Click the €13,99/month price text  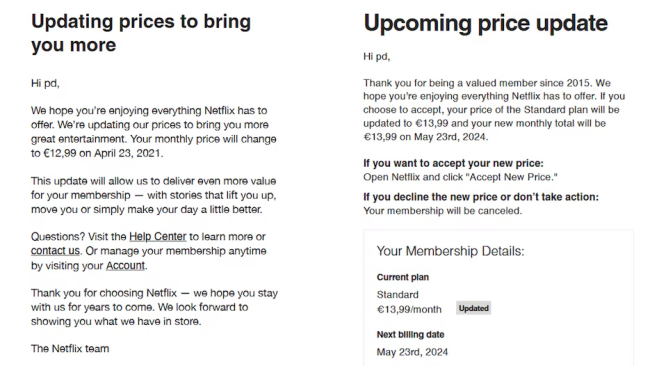[x=409, y=310]
